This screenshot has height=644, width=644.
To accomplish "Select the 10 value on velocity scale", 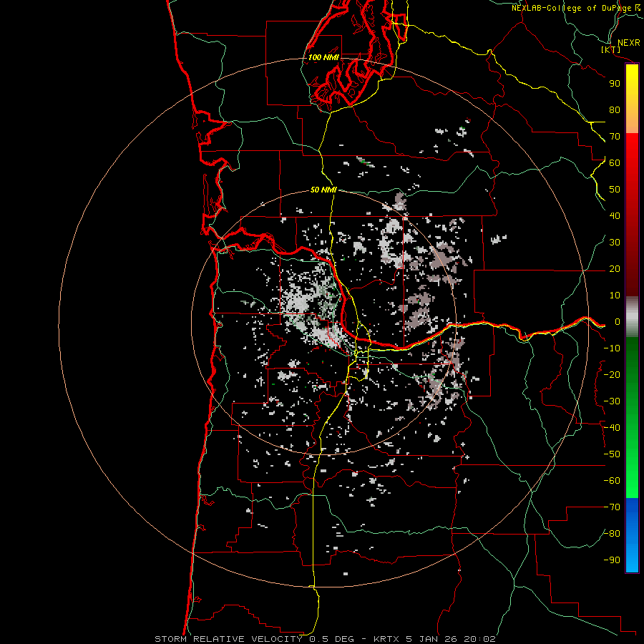I will (x=615, y=296).
